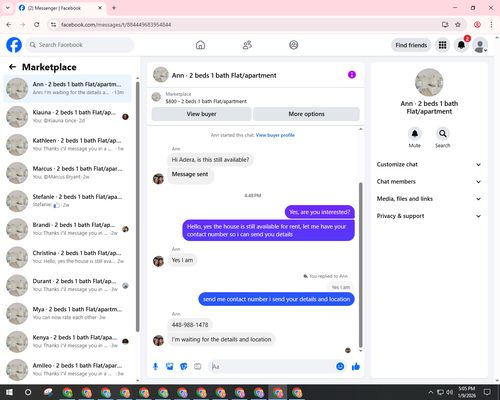
Task: Click the large listing photo in right panel
Action: point(429,83)
